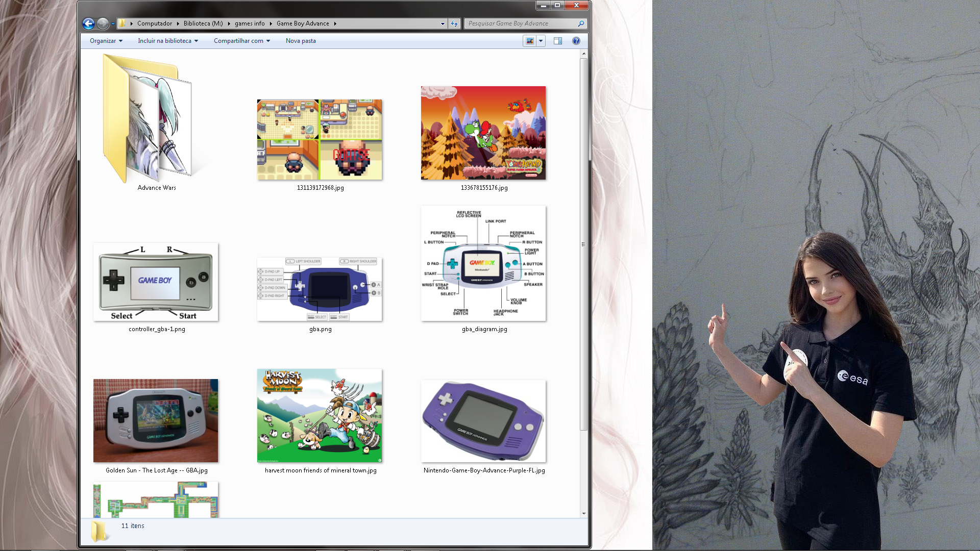Click the file name 'gba_diagram.jpg'
Screen dimensions: 980x551
point(484,329)
